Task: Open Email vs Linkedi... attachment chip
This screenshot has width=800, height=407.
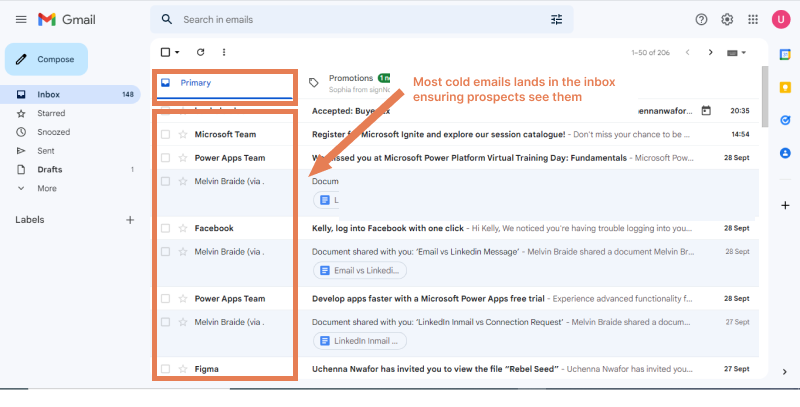Action: pos(360,271)
